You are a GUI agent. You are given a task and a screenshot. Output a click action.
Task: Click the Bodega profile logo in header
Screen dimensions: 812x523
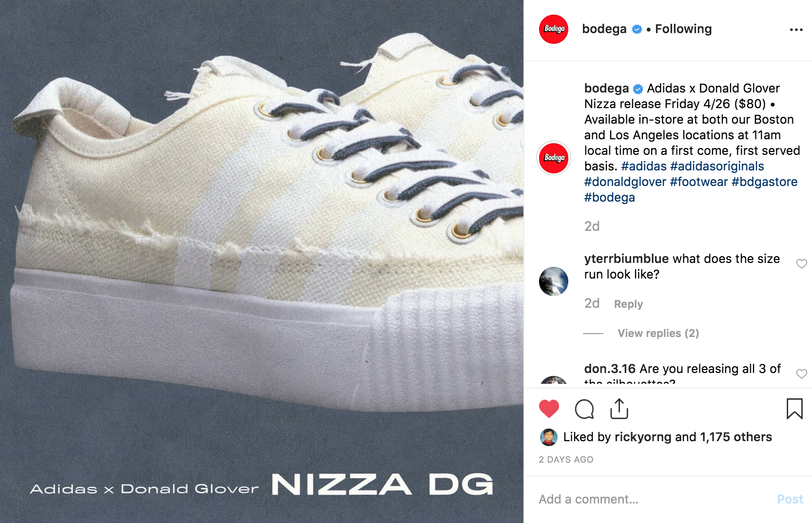tap(554, 29)
